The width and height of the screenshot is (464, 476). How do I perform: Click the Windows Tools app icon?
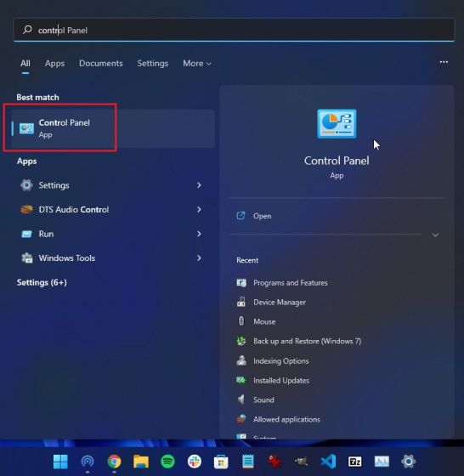(x=27, y=258)
